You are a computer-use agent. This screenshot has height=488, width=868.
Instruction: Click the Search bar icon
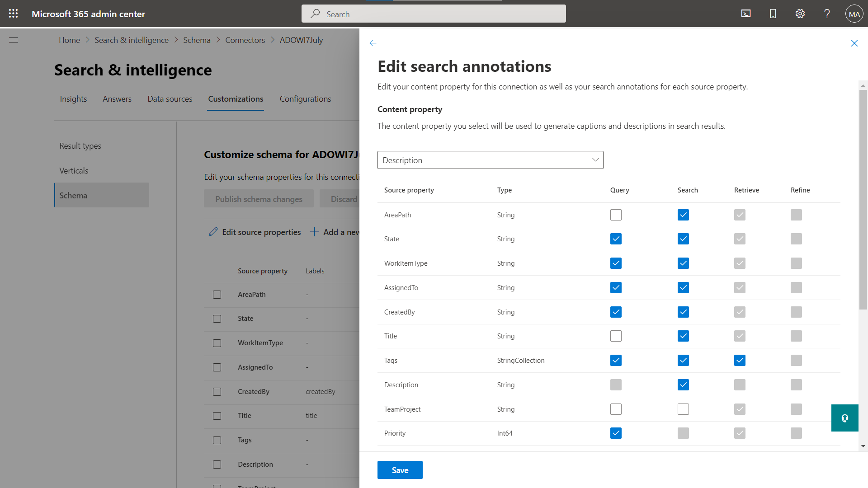click(316, 13)
